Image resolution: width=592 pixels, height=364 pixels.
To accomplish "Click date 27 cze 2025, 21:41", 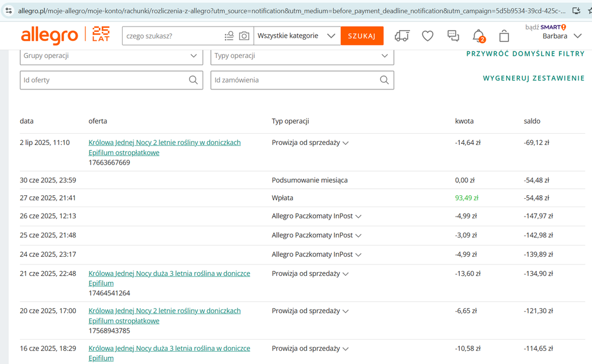I will pyautogui.click(x=47, y=198).
